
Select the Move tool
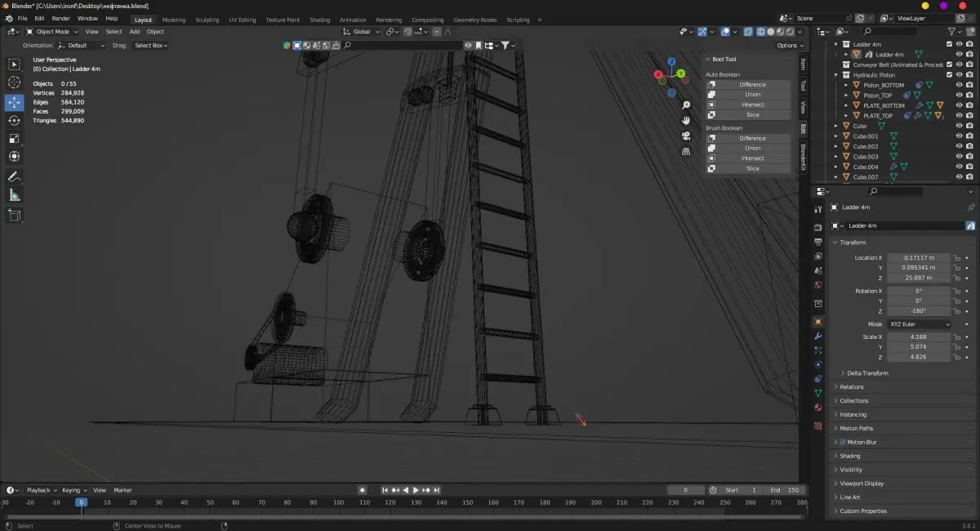[14, 102]
